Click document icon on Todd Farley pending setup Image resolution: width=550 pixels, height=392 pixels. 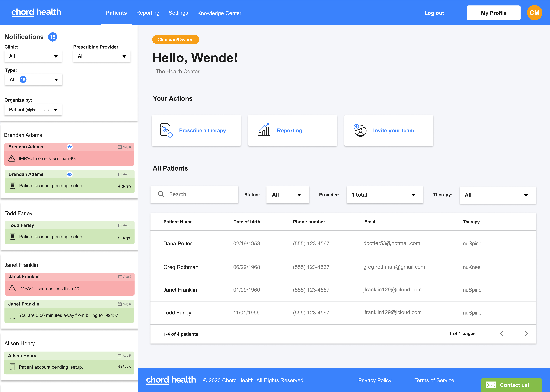coord(13,237)
